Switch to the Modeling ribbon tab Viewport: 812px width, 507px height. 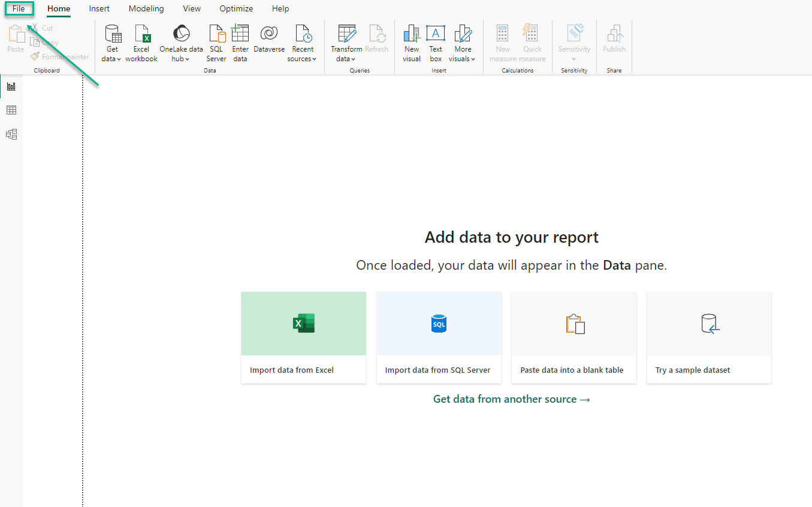(146, 8)
